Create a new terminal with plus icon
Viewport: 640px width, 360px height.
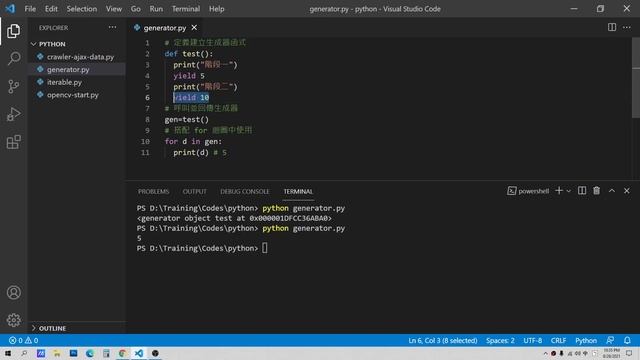pos(559,191)
